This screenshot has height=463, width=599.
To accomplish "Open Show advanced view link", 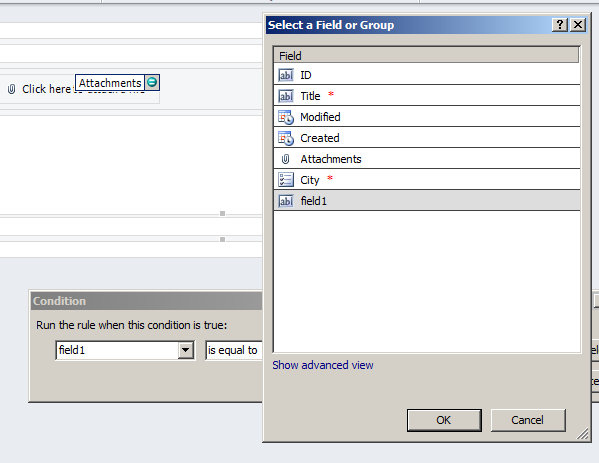I will (x=323, y=365).
